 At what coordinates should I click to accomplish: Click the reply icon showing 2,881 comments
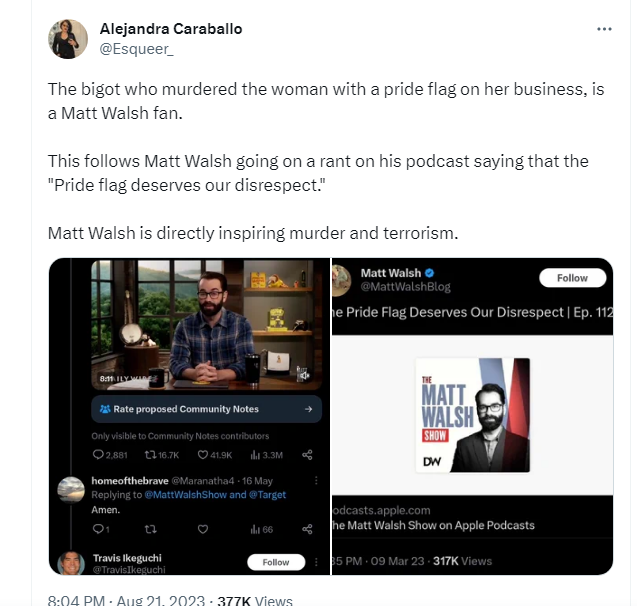click(98, 454)
